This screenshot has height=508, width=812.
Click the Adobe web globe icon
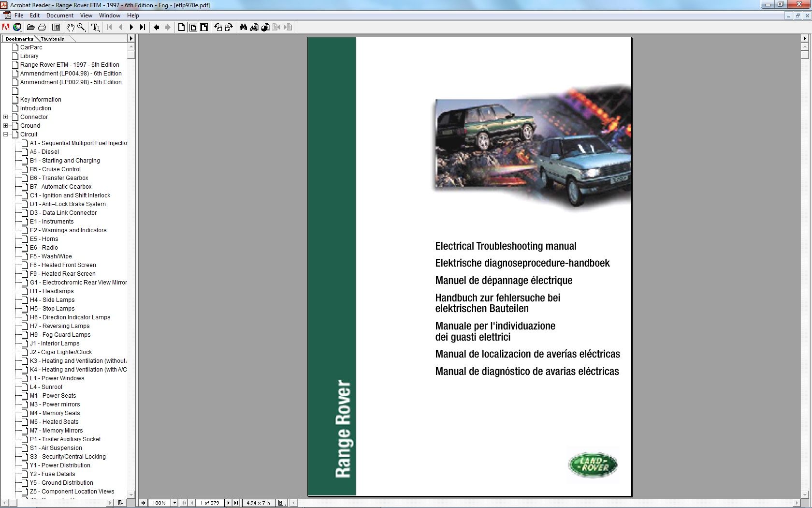pos(17,27)
